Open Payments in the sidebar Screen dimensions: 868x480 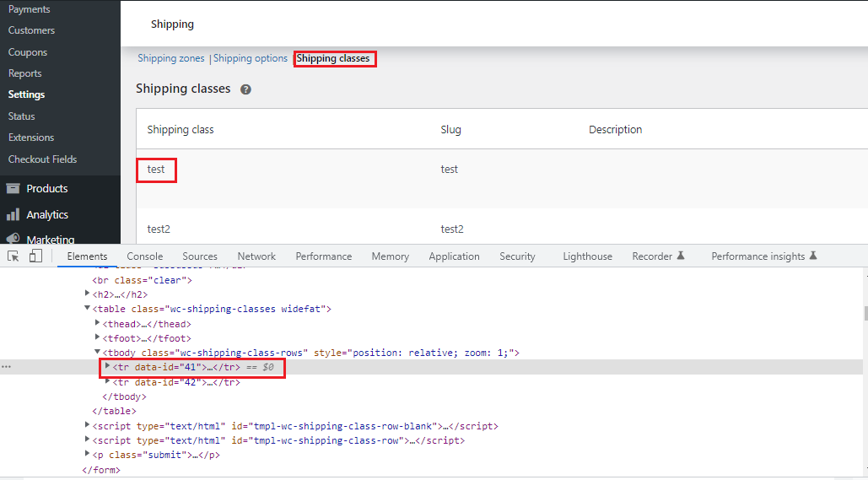coord(29,9)
